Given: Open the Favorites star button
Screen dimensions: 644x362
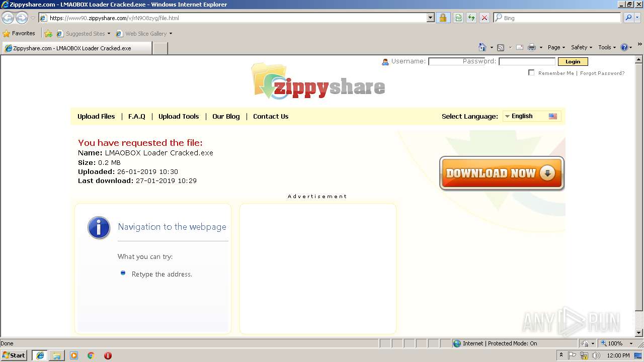Looking at the screenshot, I should click(19, 34).
